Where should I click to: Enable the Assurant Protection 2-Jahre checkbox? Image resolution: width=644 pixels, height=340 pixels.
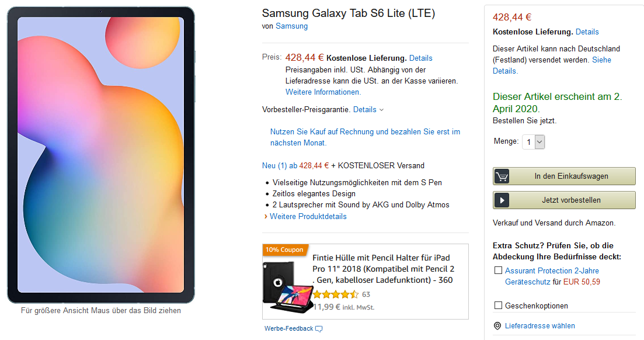tap(498, 270)
